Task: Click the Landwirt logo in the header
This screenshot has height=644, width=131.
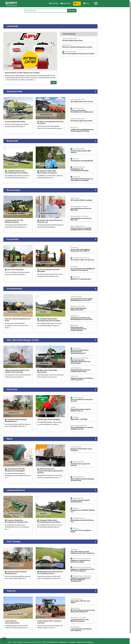Action: [x=11, y=3]
